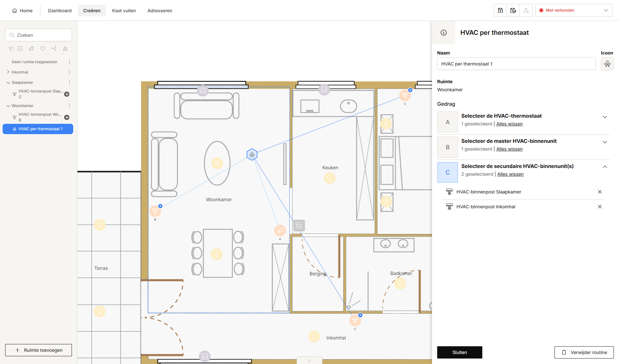Switch to the Kast vullen tab
This screenshot has height=364, width=619.
[x=124, y=11]
